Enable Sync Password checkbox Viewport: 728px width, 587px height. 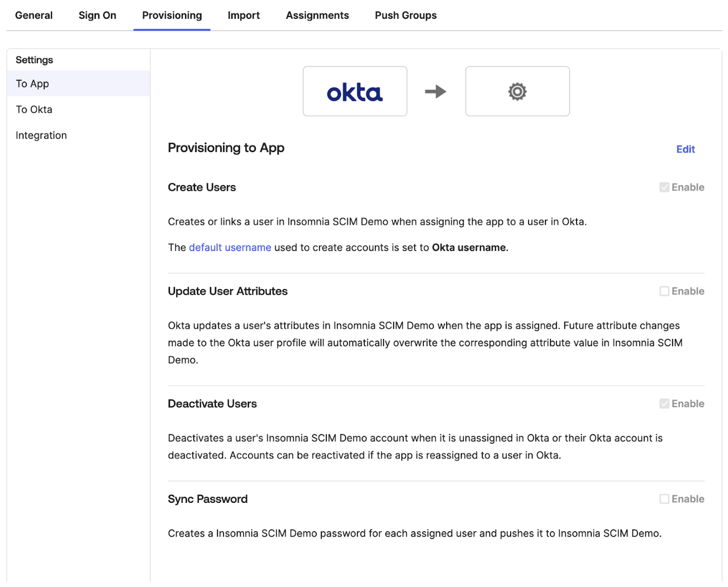tap(664, 499)
